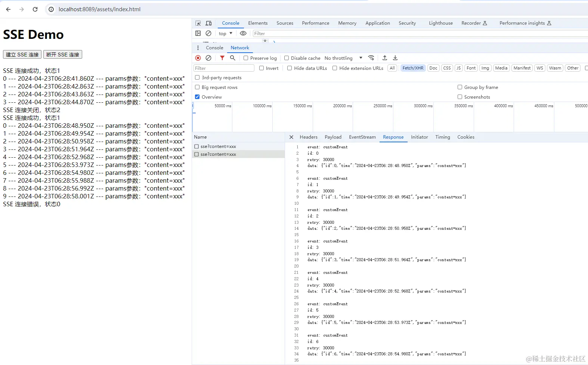Clear console with the block icon
588x365 pixels.
[x=208, y=33]
